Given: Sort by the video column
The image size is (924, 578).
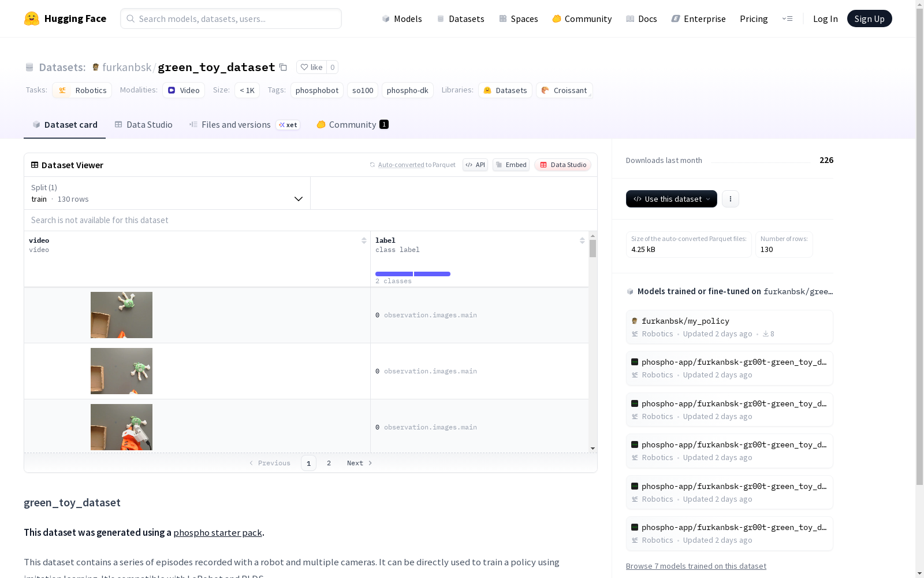Looking at the screenshot, I should click(x=364, y=240).
